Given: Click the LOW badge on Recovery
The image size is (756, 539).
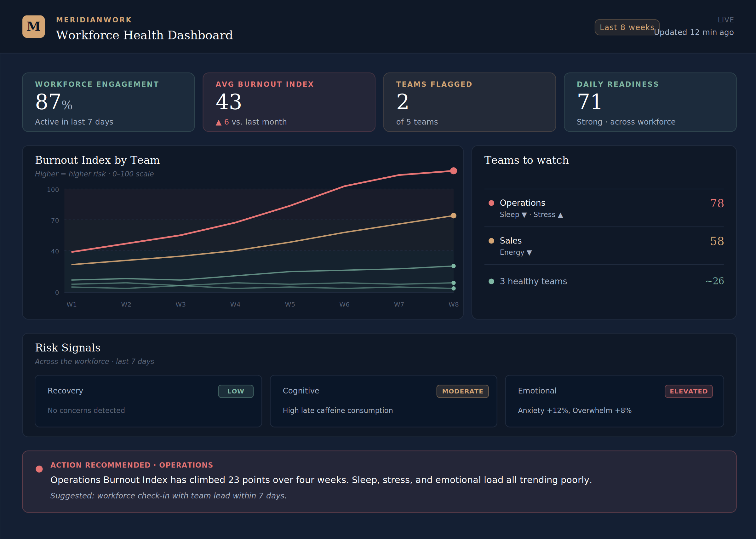Looking at the screenshot, I should coord(236,391).
